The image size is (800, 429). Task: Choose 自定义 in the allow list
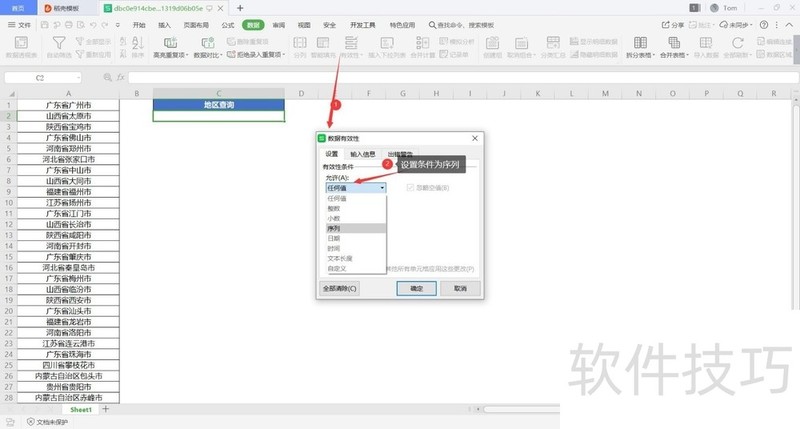click(x=356, y=268)
